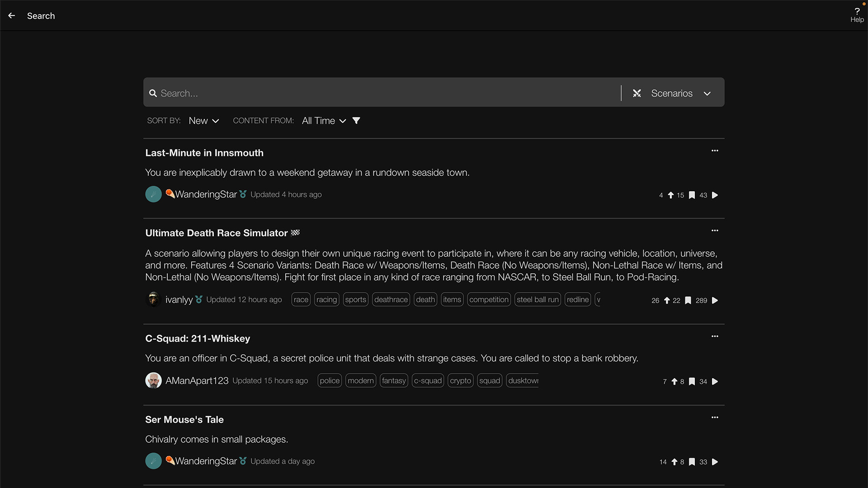This screenshot has height=488, width=868.
Task: Open the ellipsis menu for Last-Minute in Innsmouth
Action: [x=715, y=151]
